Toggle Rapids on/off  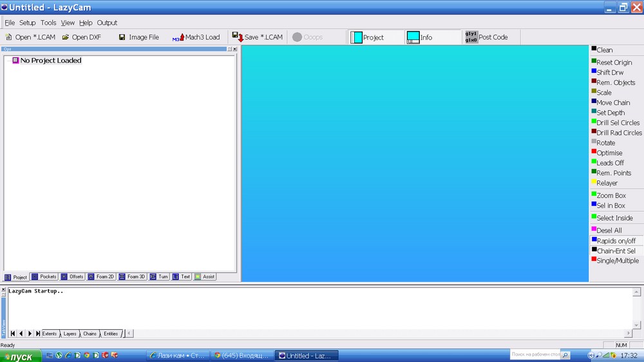(616, 241)
